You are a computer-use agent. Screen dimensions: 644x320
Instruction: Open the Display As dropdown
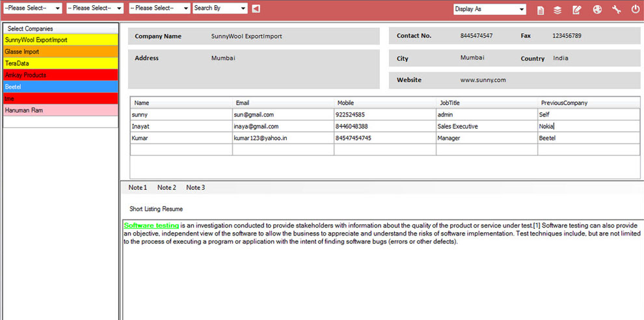tap(490, 10)
